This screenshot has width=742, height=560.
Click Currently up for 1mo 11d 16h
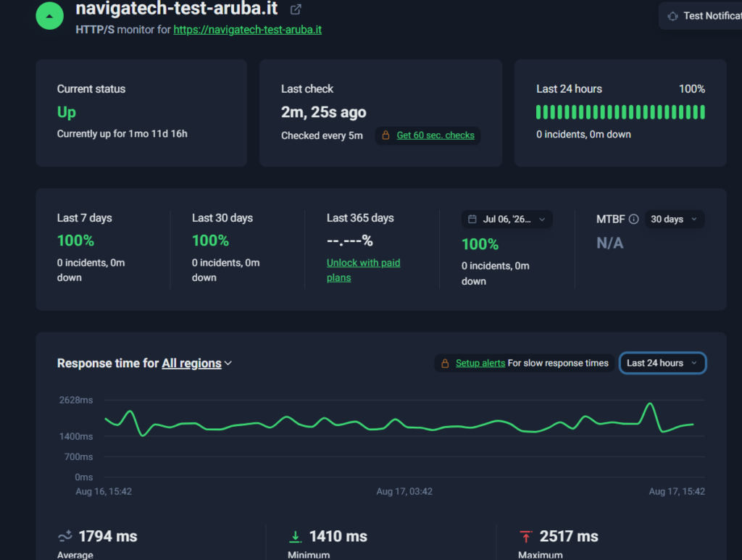click(122, 134)
